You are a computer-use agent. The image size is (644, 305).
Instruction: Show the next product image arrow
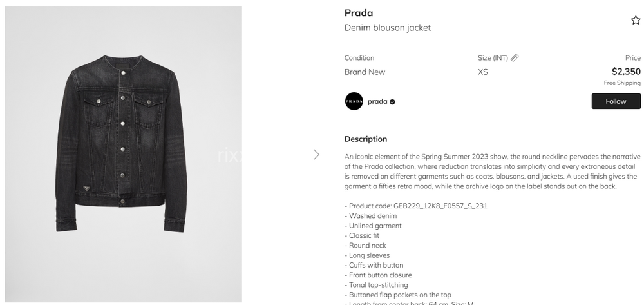click(316, 155)
